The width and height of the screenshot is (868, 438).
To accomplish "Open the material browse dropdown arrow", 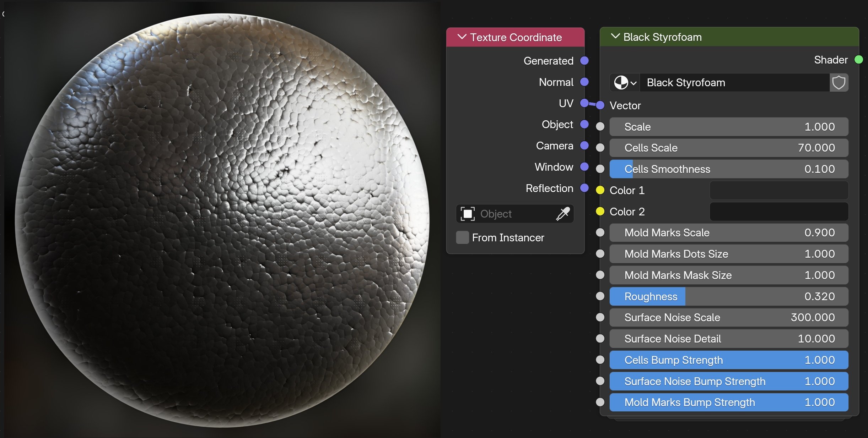I will [x=634, y=83].
